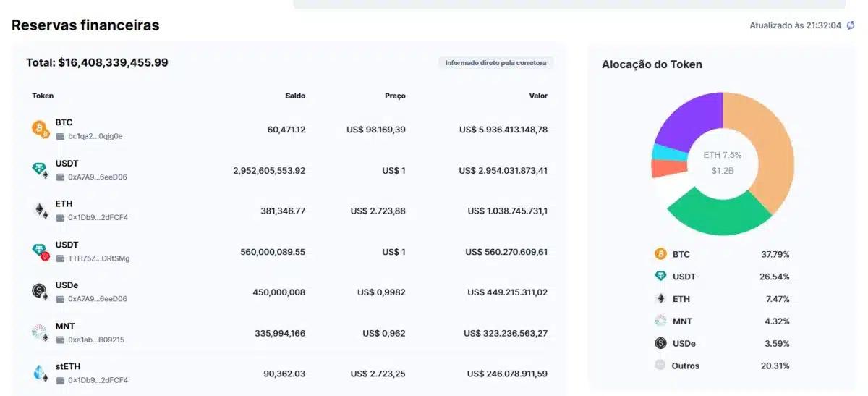Click ETH price US$ 2.723,88
Screen dimensions: 868x396
[x=378, y=211]
